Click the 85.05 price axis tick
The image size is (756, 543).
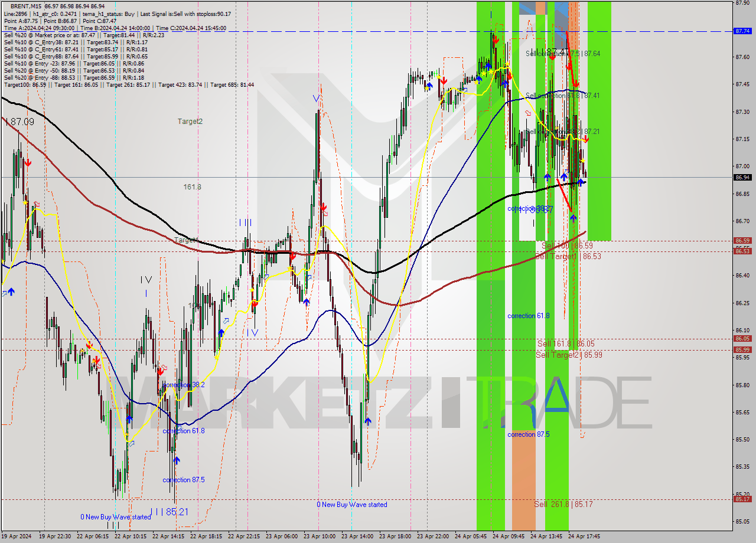(x=742, y=521)
